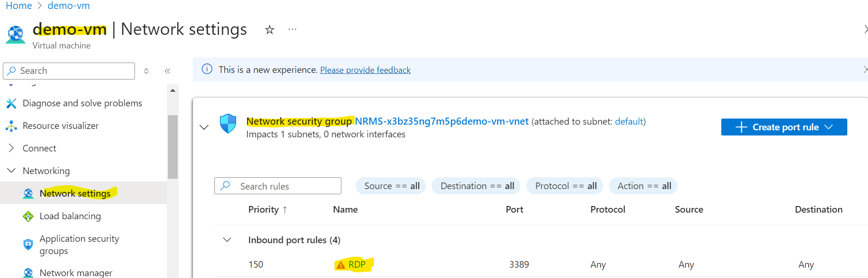Select the Network manager icon

coord(28,272)
